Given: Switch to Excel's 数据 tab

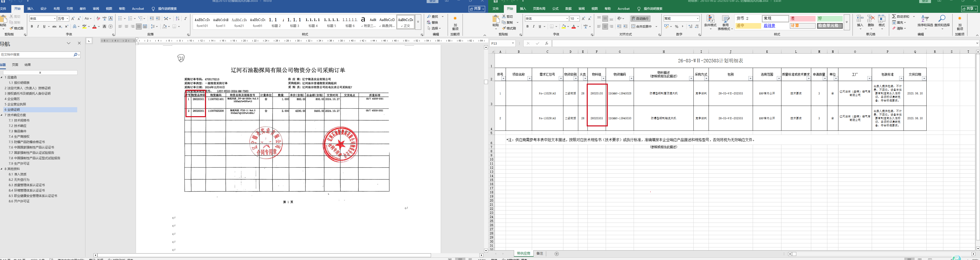Looking at the screenshot, I should 568,9.
